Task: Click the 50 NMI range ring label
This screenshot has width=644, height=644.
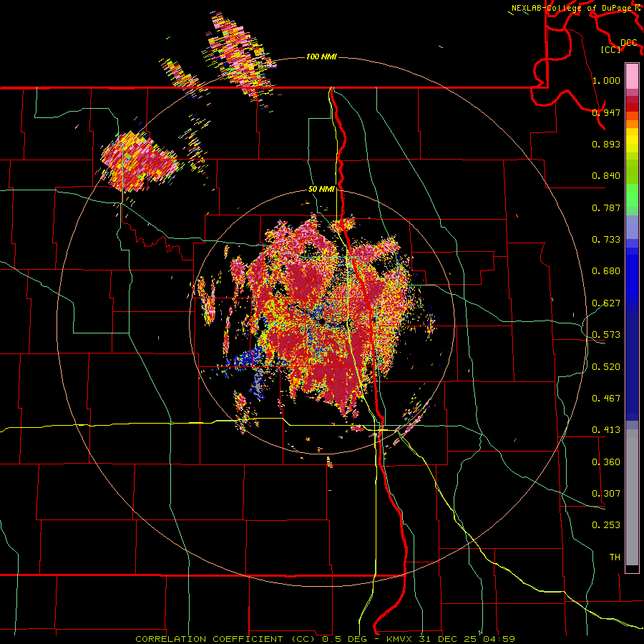Action: [321, 189]
